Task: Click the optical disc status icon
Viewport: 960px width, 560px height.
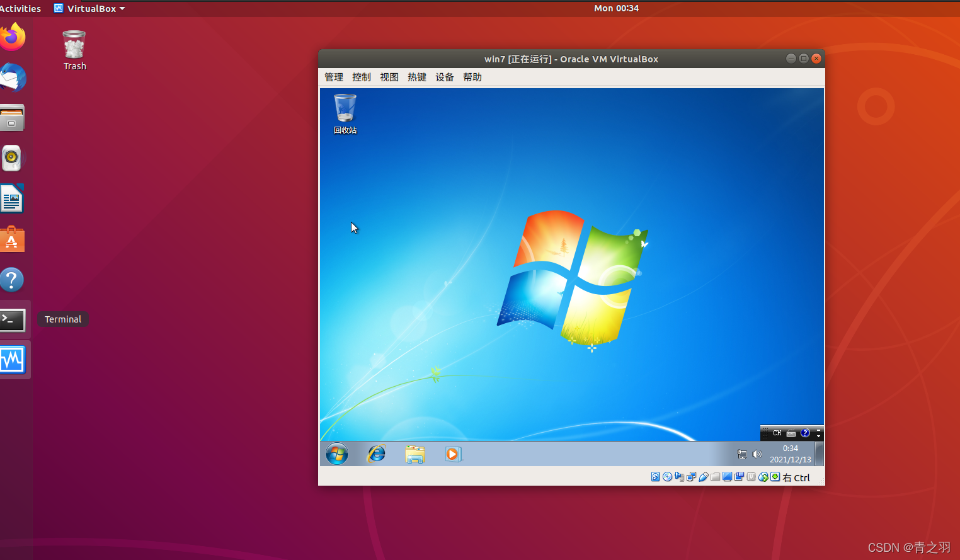Action: (x=668, y=477)
